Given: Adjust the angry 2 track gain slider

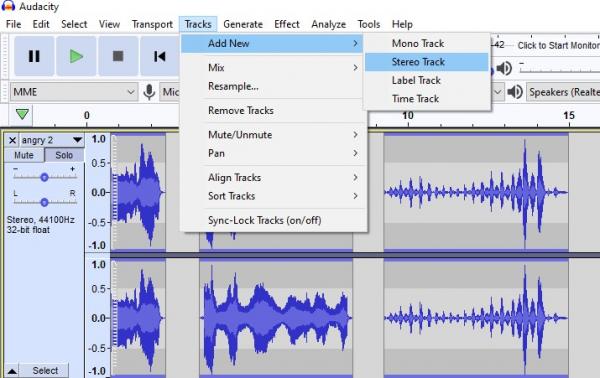Looking at the screenshot, I should point(44,177).
